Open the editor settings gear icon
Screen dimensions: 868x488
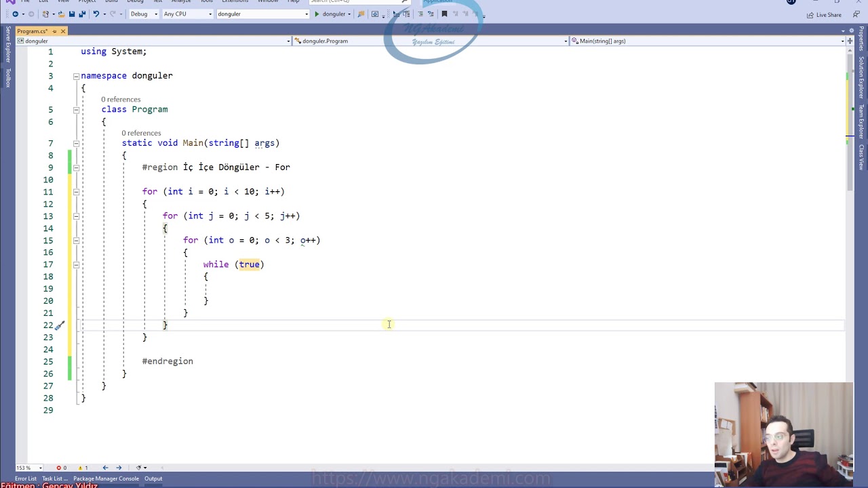tap(852, 31)
